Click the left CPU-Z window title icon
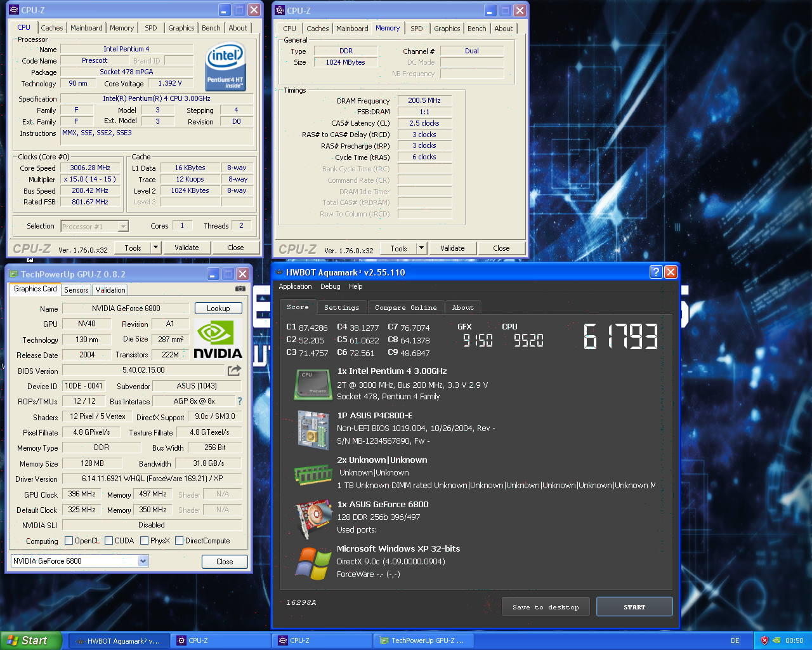Image resolution: width=812 pixels, height=650 pixels. (x=13, y=10)
